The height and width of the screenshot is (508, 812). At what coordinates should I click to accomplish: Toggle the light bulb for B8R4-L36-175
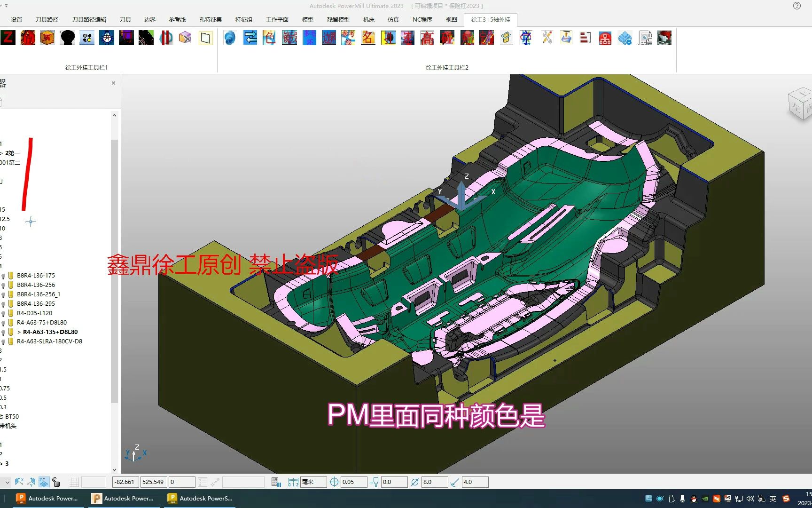[x=3, y=276]
